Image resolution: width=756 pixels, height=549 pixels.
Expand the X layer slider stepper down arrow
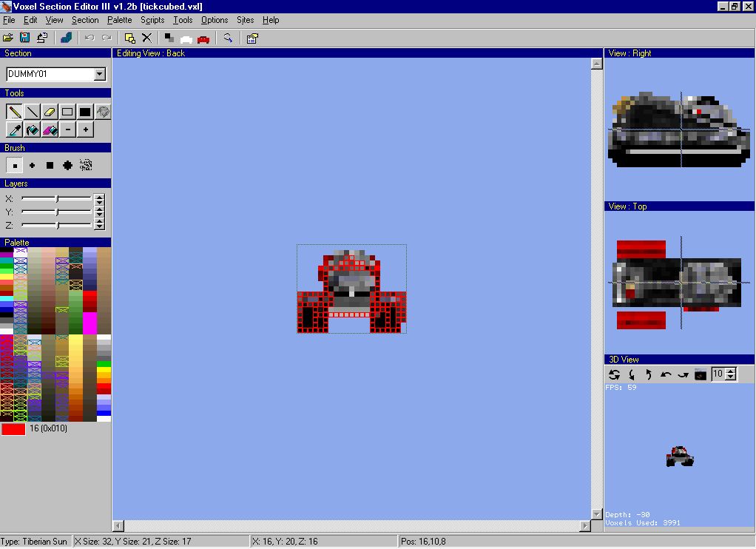98,203
